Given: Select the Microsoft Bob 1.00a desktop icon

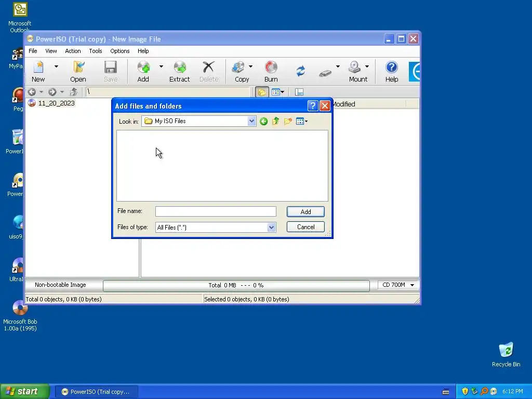Looking at the screenshot, I should 20,315.
